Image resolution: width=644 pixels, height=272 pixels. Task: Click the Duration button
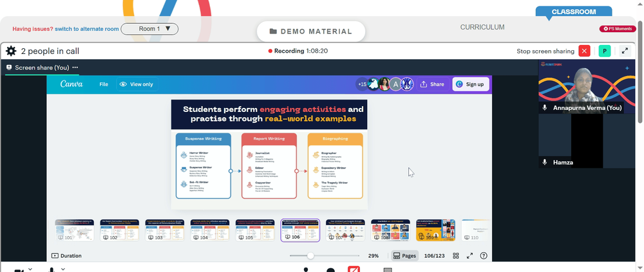66,255
